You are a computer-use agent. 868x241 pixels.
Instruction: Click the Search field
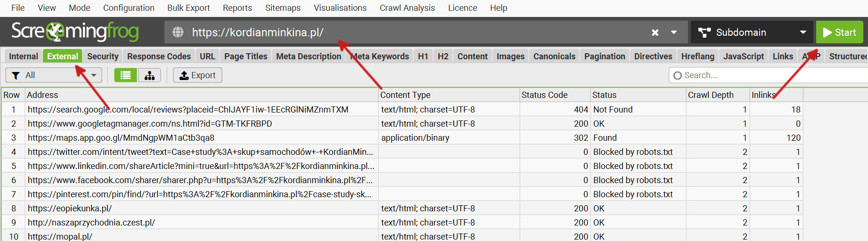pyautogui.click(x=768, y=75)
